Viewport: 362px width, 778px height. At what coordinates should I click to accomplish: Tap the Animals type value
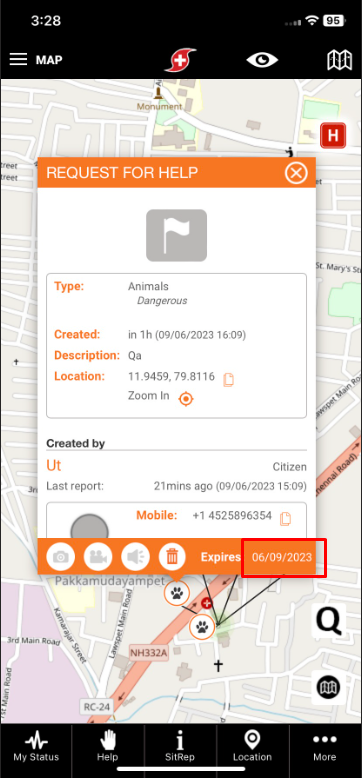point(148,286)
